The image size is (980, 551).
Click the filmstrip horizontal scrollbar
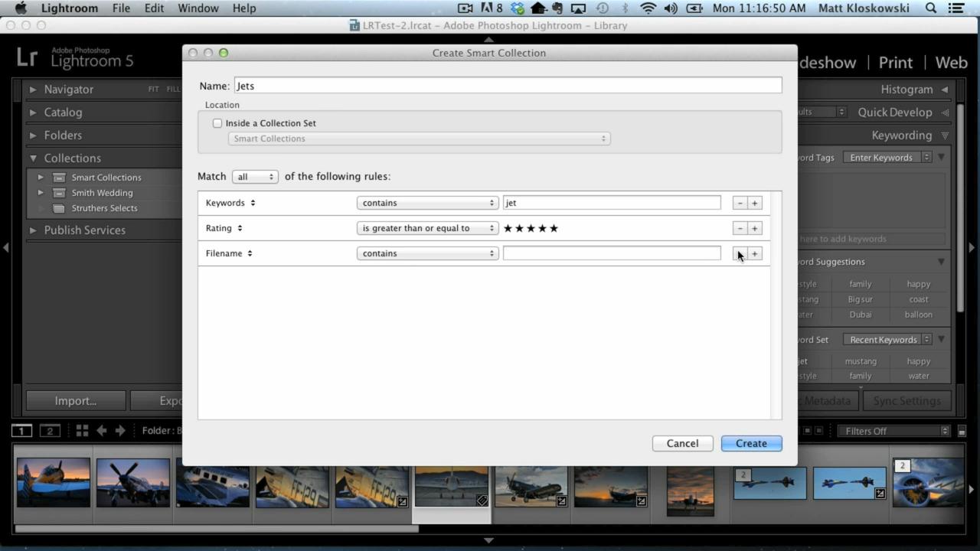click(217, 528)
